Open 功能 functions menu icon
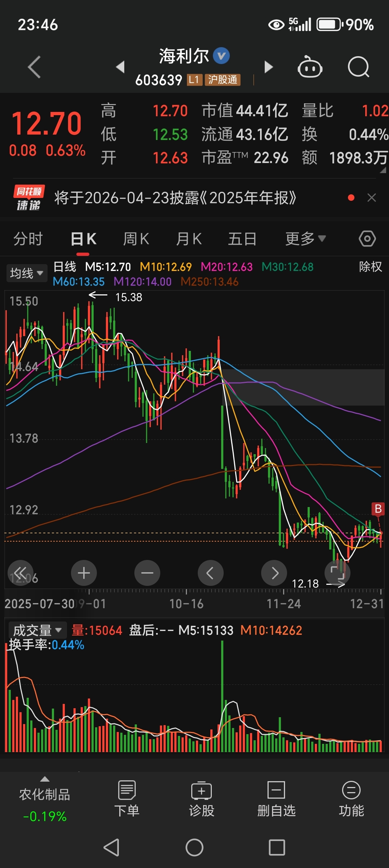Image resolution: width=389 pixels, height=868 pixels. (351, 799)
